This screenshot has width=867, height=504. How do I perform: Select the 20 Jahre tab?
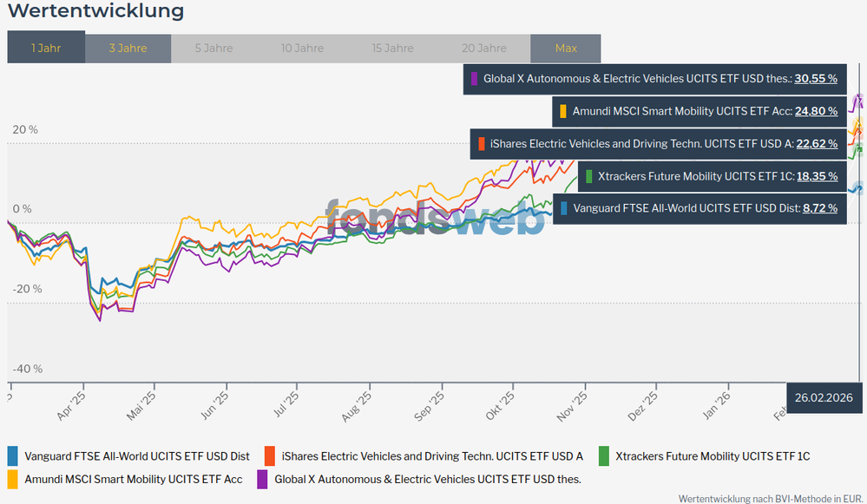(x=483, y=49)
